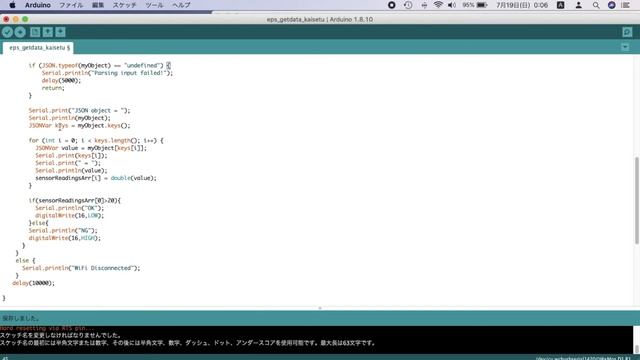Viewport: 640px width, 360px height.
Task: Open the 編集 menu
Action: 98,5
